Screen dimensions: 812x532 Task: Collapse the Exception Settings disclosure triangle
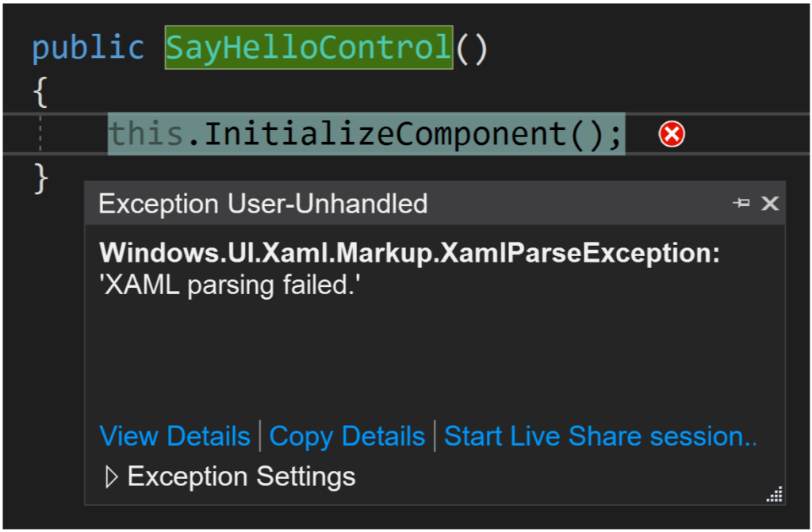[111, 477]
